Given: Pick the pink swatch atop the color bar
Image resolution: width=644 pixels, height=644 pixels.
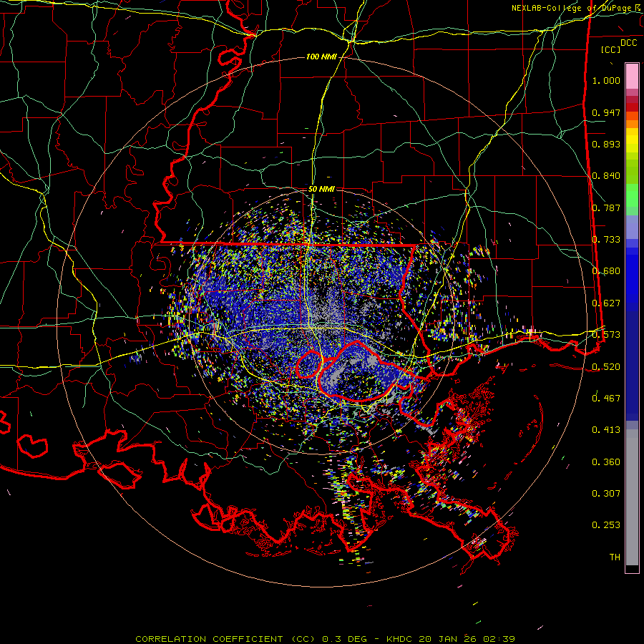Looking at the screenshot, I should click(x=632, y=76).
